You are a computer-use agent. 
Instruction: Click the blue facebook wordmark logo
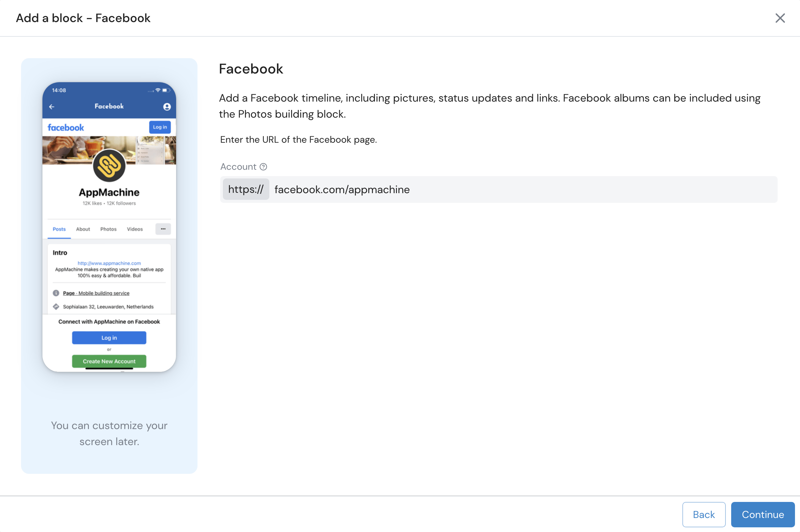point(65,128)
